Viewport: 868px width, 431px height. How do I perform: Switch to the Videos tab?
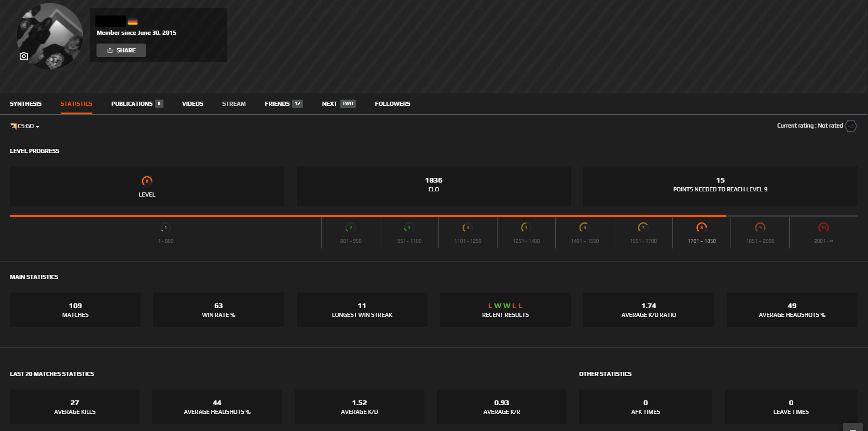coord(192,104)
